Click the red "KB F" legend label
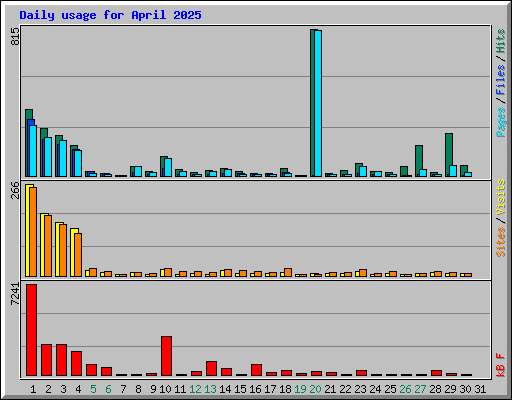 [500, 365]
